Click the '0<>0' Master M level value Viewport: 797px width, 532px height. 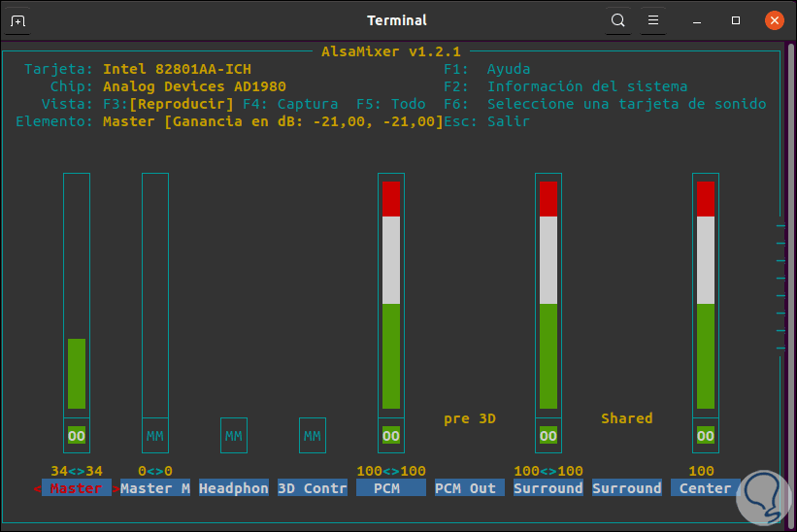click(155, 471)
